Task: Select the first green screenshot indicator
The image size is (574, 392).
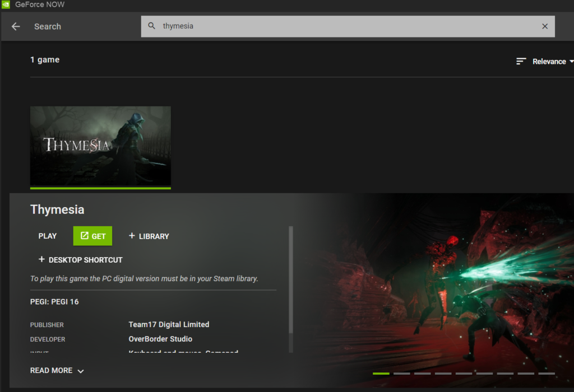Action: tap(381, 374)
